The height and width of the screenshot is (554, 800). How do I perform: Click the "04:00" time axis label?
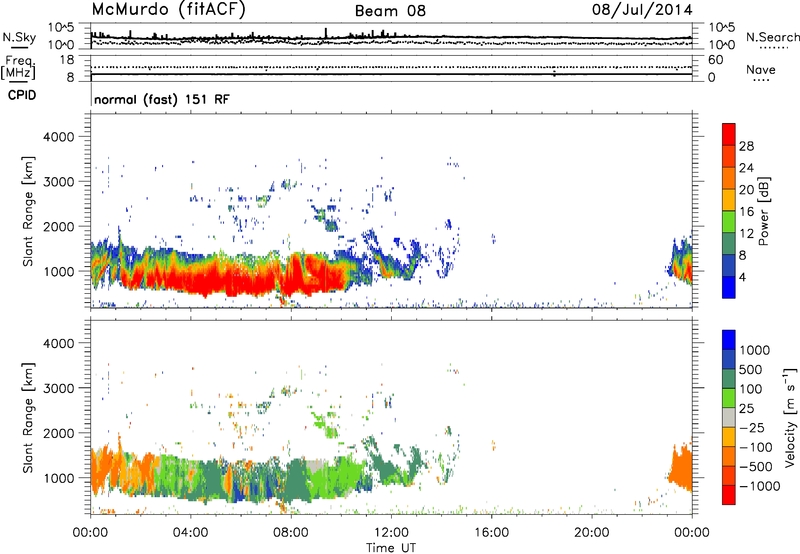(x=191, y=533)
